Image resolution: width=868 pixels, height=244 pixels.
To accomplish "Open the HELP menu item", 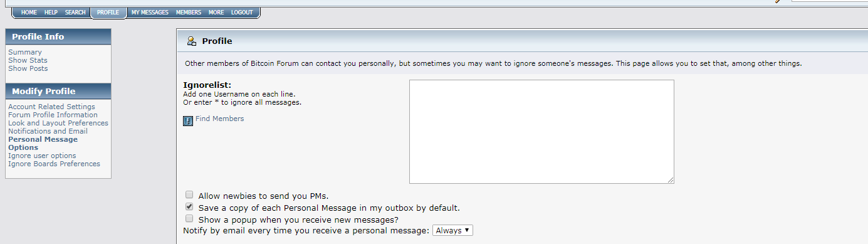I will (x=51, y=13).
